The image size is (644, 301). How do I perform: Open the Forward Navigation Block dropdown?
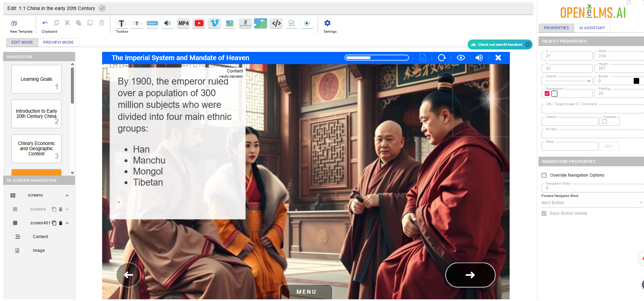pos(592,203)
